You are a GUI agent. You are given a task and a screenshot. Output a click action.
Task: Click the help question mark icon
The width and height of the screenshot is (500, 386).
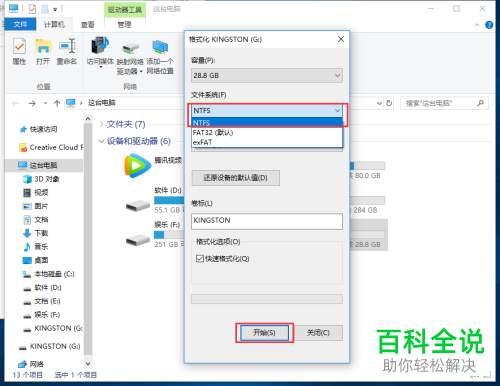click(489, 25)
